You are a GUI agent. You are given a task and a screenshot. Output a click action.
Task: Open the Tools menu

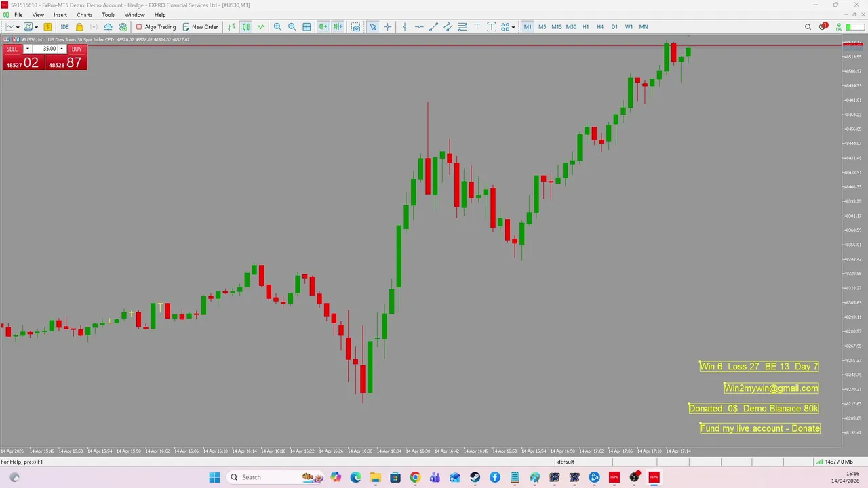108,15
